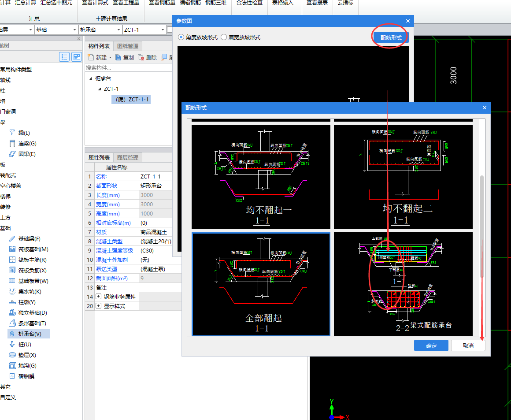Screen dimensions: 511x420
Task: Select the 基础板带(W) icon
Action: [12, 281]
